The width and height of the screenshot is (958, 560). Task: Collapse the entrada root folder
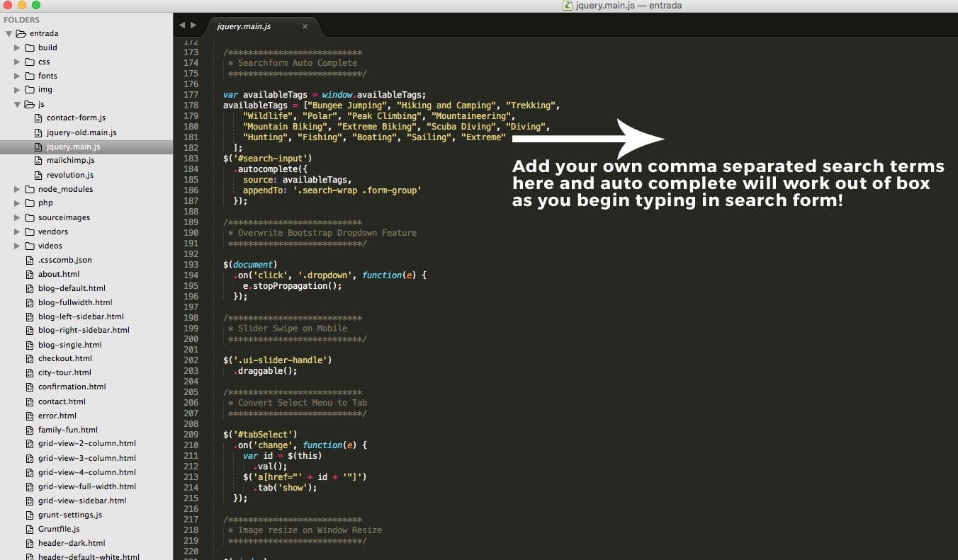[9, 33]
